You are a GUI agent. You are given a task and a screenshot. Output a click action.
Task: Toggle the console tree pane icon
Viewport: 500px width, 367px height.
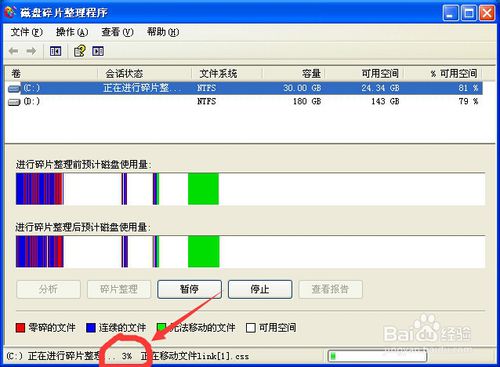pos(55,51)
